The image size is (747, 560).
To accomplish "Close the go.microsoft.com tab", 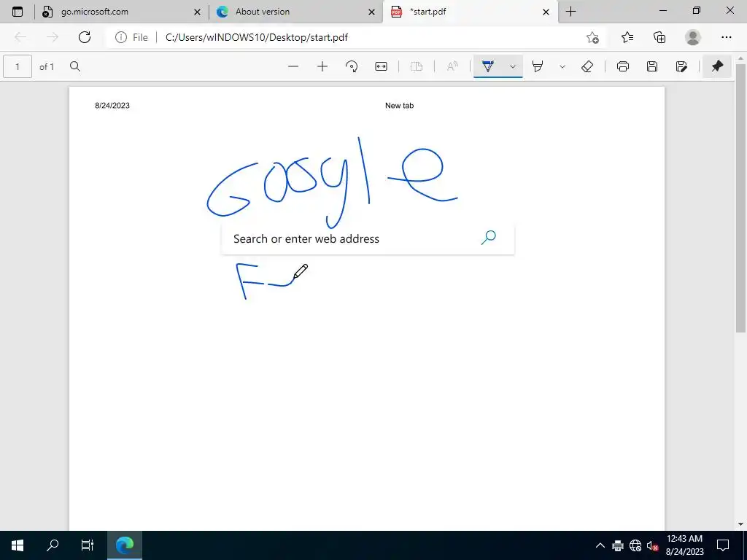I will (197, 12).
